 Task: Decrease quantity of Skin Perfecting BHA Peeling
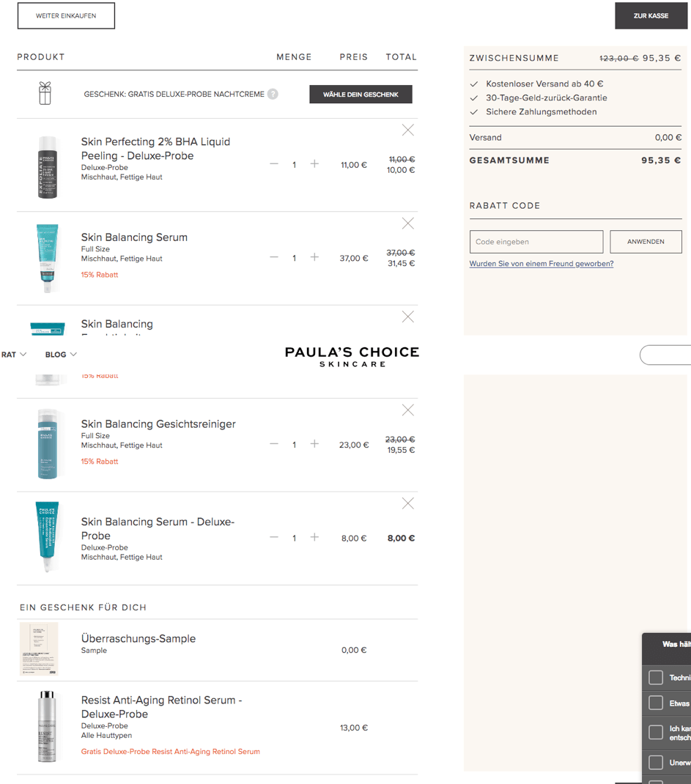(274, 164)
